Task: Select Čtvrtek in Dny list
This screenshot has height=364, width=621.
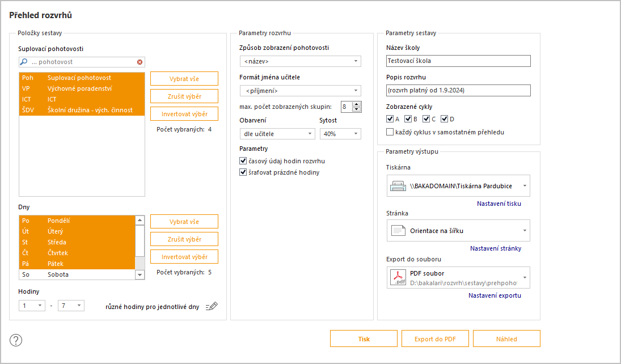Action: click(77, 253)
